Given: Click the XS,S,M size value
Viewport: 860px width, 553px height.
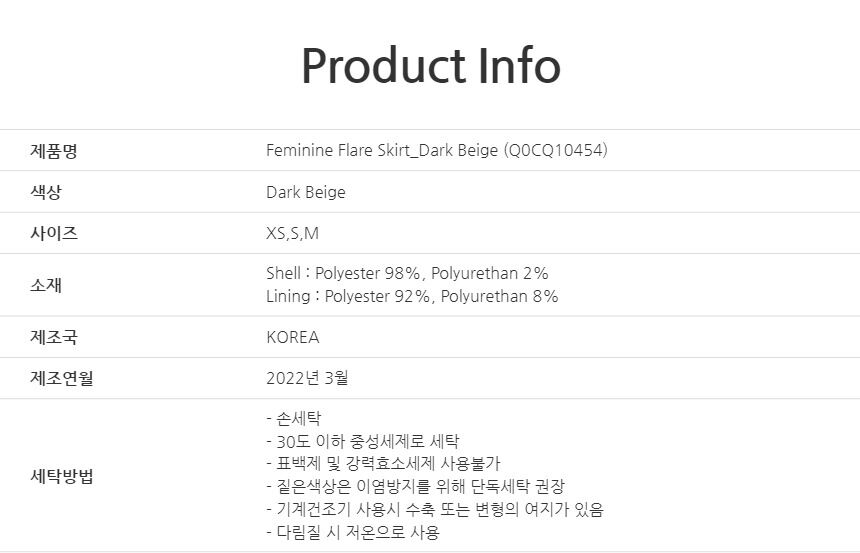Looking at the screenshot, I should coord(292,234).
